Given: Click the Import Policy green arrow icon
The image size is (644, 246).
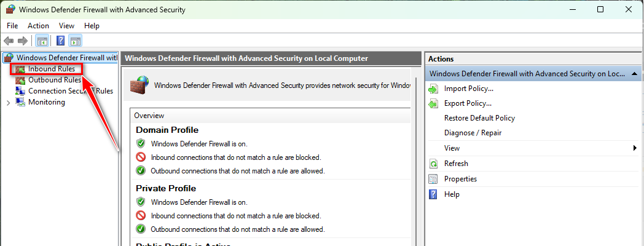Looking at the screenshot, I should 433,89.
